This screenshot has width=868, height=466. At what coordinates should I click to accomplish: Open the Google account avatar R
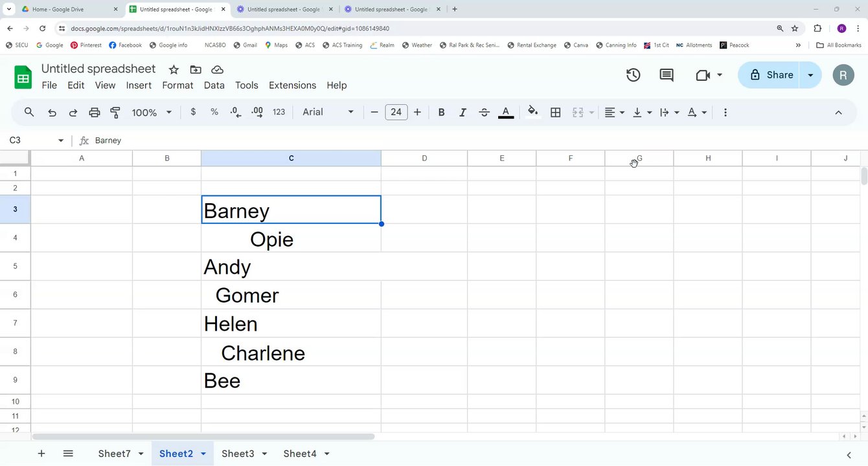(x=843, y=75)
